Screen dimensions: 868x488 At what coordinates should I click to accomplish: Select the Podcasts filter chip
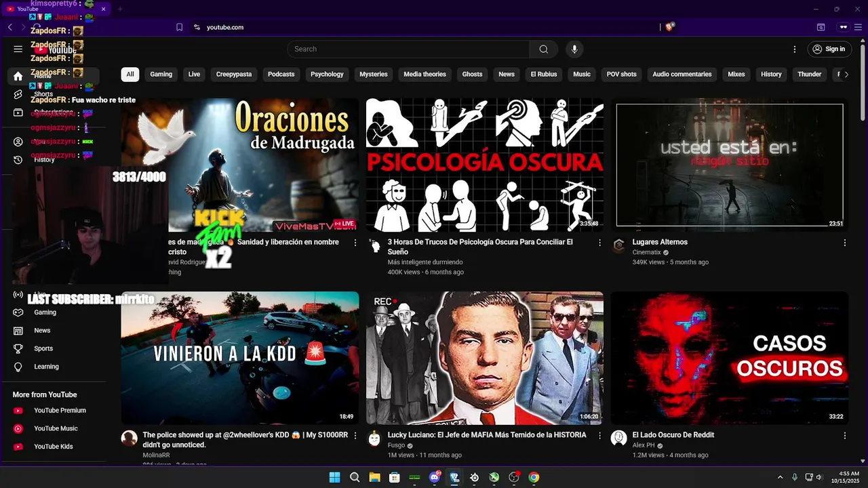coord(281,75)
